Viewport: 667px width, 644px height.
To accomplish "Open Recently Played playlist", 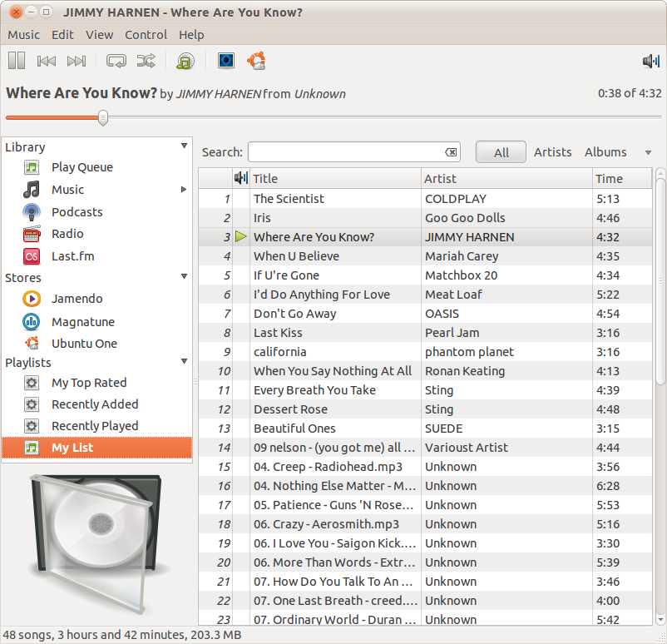I will (95, 426).
